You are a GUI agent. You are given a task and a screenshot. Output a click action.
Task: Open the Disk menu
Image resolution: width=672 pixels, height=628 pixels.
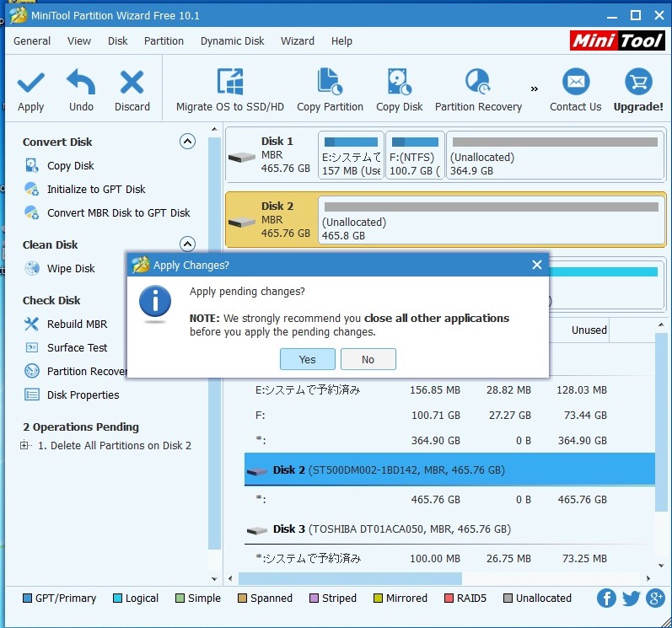(x=117, y=41)
